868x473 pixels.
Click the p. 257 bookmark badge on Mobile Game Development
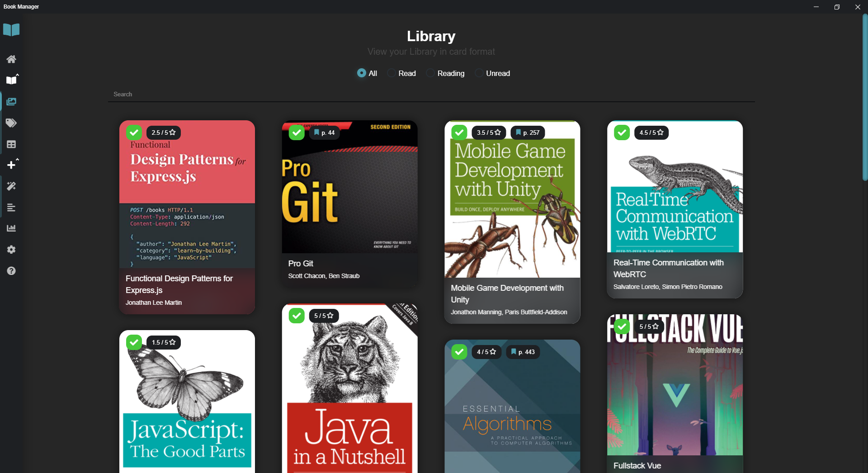[527, 132]
